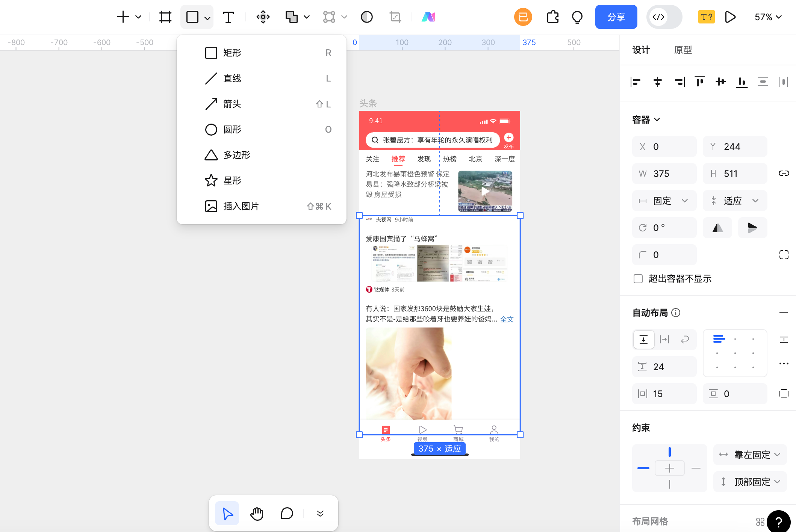796x532 pixels.
Task: Choose 星形 from the shape menu
Action: pos(262,180)
